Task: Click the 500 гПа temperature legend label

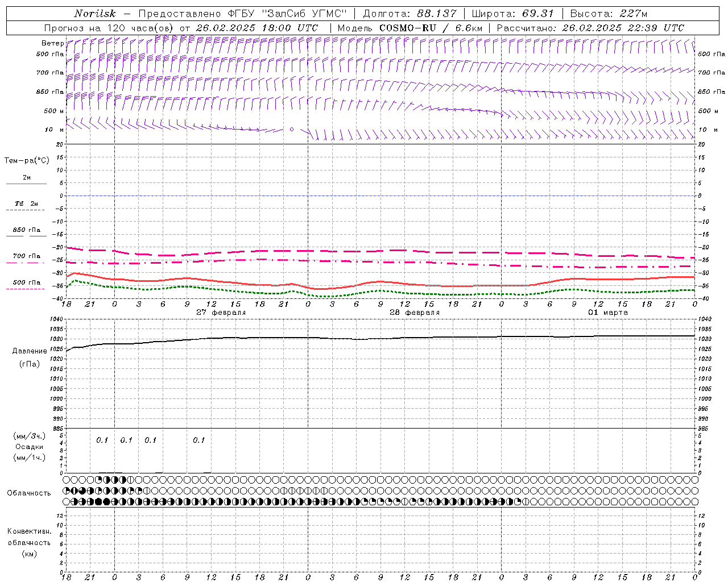Action: click(27, 282)
